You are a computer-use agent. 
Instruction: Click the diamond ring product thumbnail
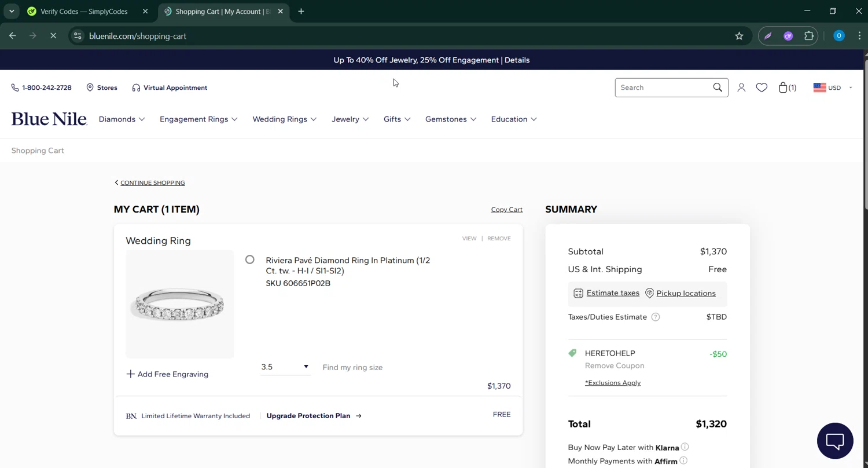179,304
